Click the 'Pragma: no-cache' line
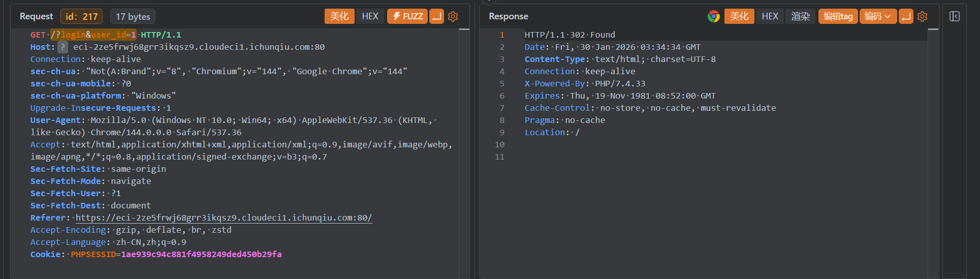The image size is (980, 279). pyautogui.click(x=564, y=120)
